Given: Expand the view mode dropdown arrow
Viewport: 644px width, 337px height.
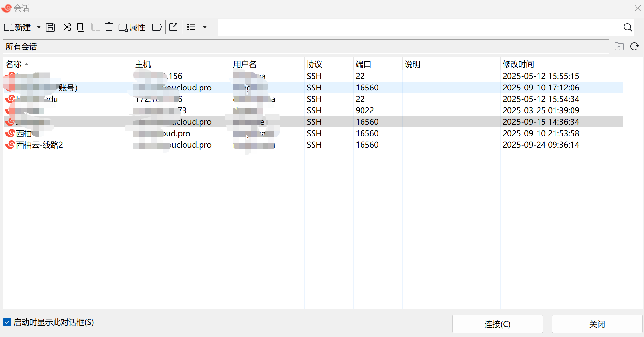Looking at the screenshot, I should 205,27.
